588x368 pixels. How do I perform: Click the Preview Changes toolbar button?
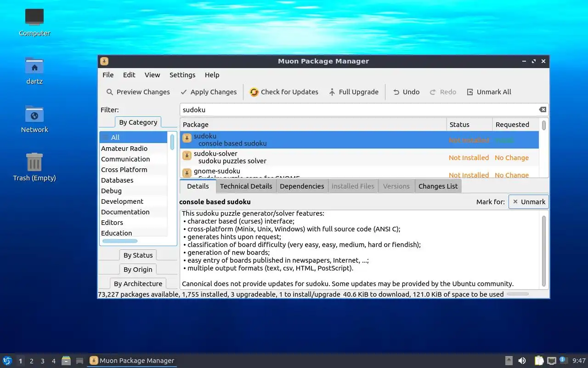pyautogui.click(x=138, y=92)
